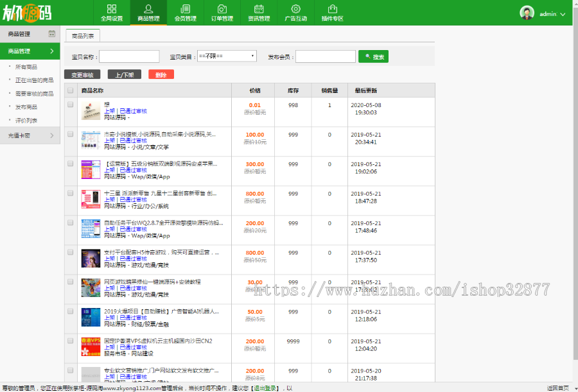The width and height of the screenshot is (578, 392).
Task: Click the site logo in header
Action: point(27,13)
